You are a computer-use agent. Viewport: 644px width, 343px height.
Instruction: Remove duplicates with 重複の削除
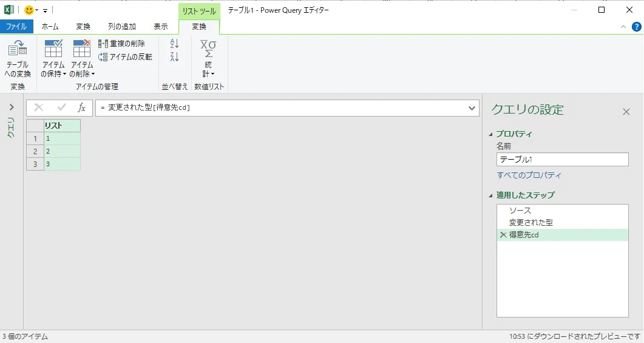(x=121, y=44)
